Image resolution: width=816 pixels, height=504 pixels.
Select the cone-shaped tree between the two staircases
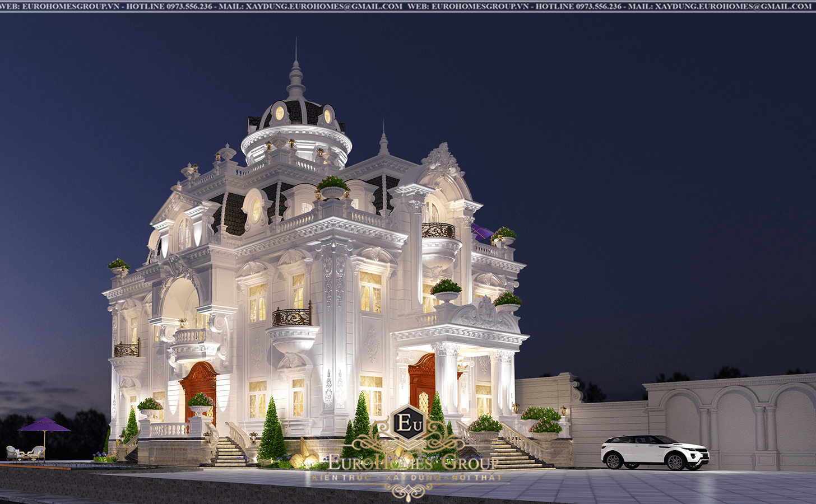click(272, 431)
